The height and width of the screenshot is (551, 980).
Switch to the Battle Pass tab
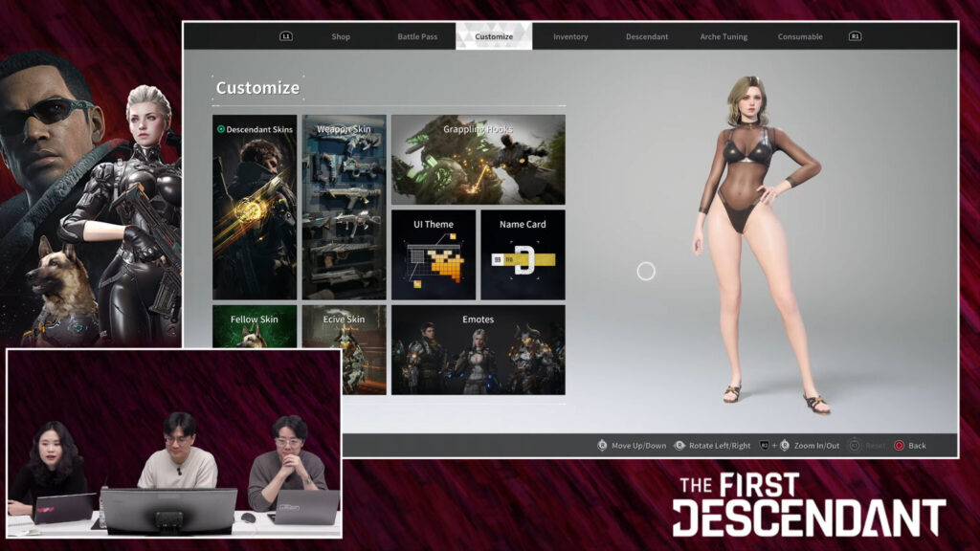pyautogui.click(x=417, y=36)
